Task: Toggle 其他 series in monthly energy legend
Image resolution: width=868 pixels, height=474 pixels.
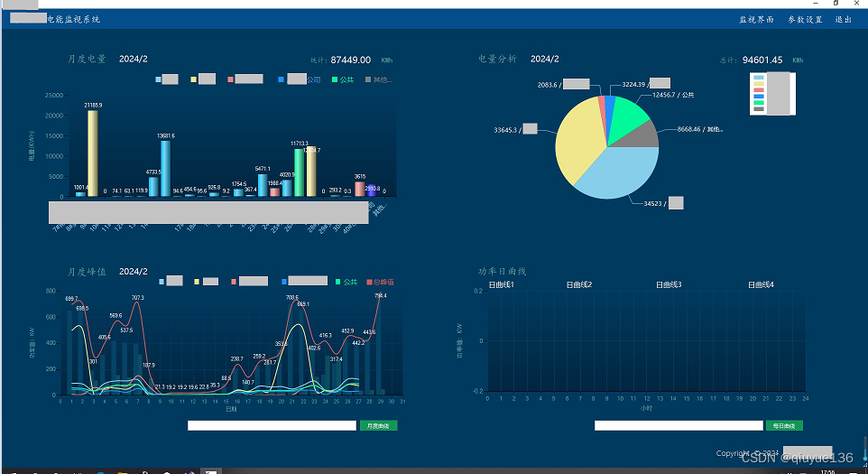Action: pos(378,79)
